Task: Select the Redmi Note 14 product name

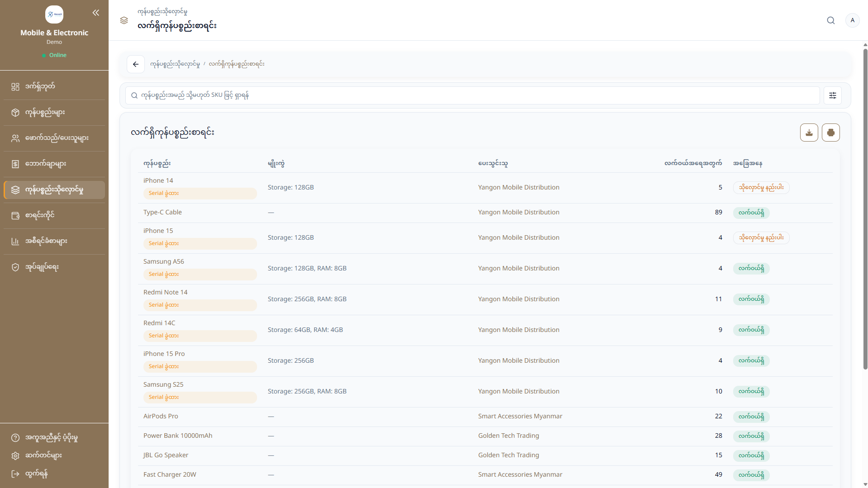Action: 165,292
